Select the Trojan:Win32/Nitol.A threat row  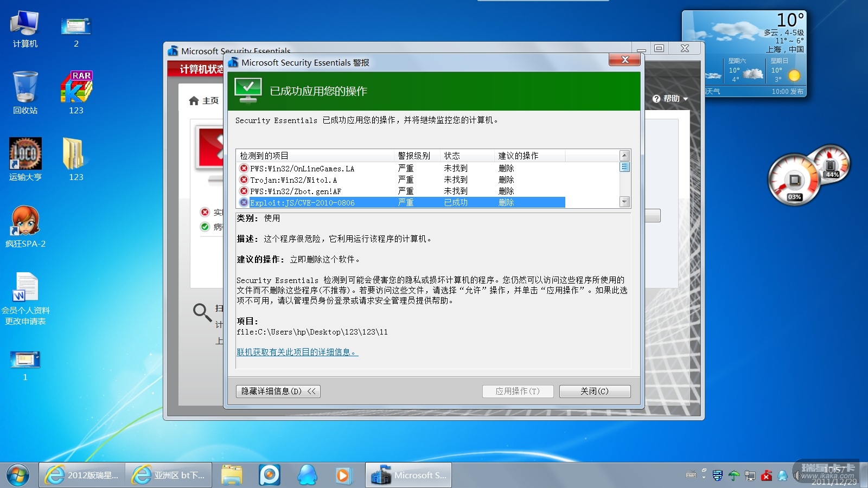[402, 180]
